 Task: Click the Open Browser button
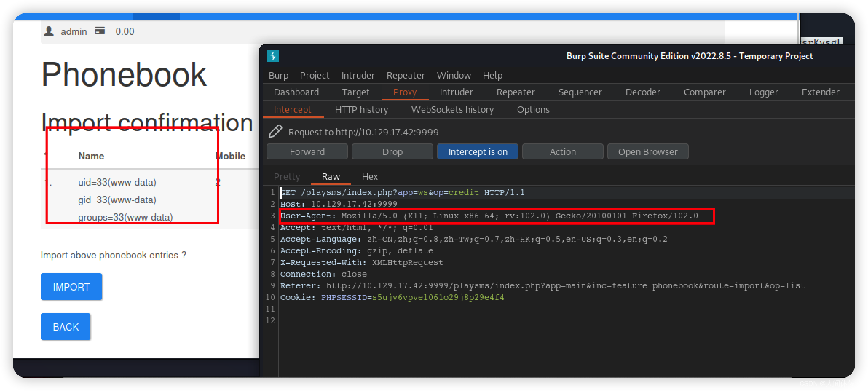coord(648,151)
